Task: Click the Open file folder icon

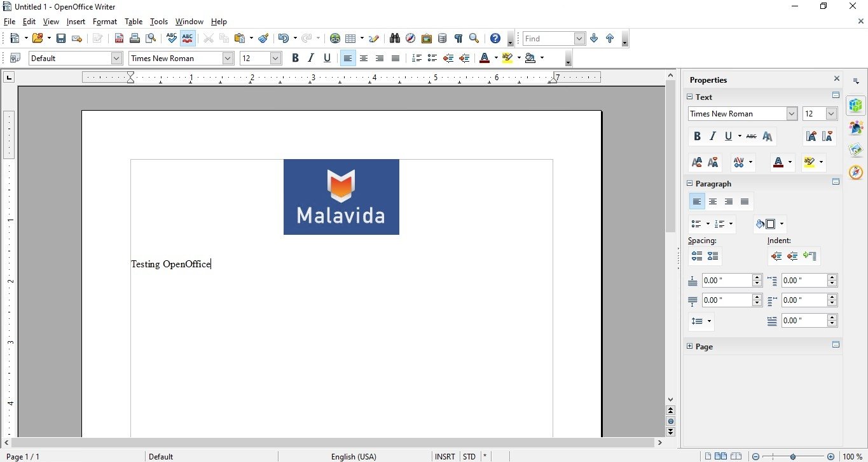Action: pyautogui.click(x=38, y=38)
